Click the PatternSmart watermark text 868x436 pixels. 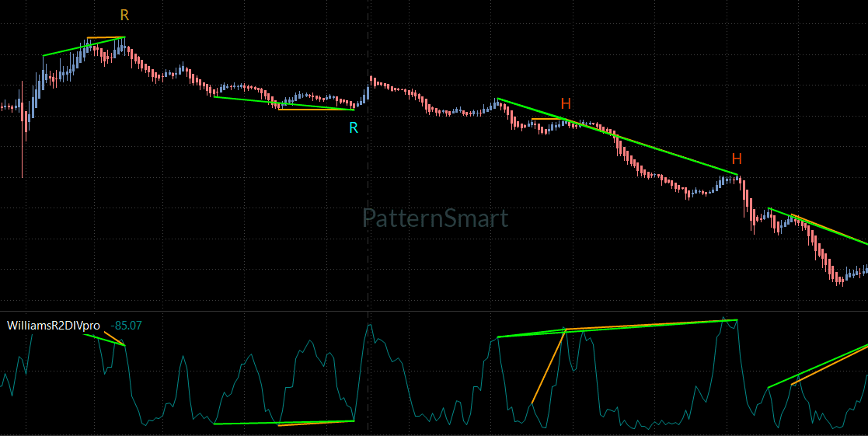pyautogui.click(x=435, y=218)
